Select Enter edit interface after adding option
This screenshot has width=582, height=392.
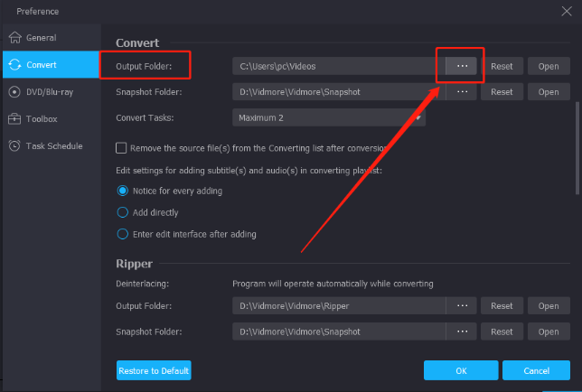(x=123, y=234)
